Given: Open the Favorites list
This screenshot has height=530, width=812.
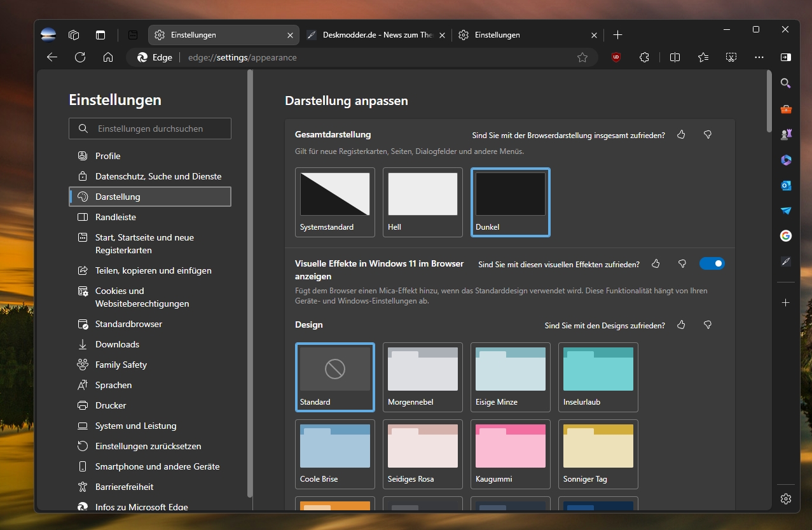Looking at the screenshot, I should 703,57.
